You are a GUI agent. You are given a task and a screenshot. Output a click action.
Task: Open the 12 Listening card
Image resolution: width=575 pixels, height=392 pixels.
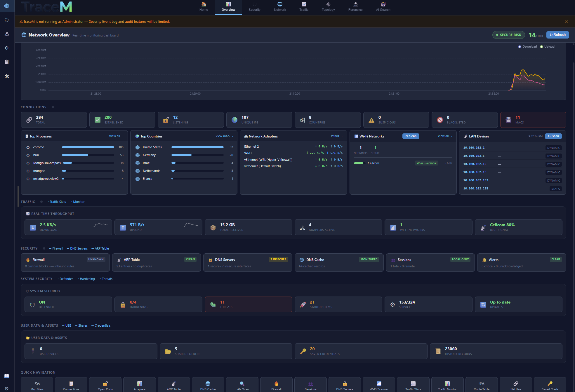click(191, 120)
